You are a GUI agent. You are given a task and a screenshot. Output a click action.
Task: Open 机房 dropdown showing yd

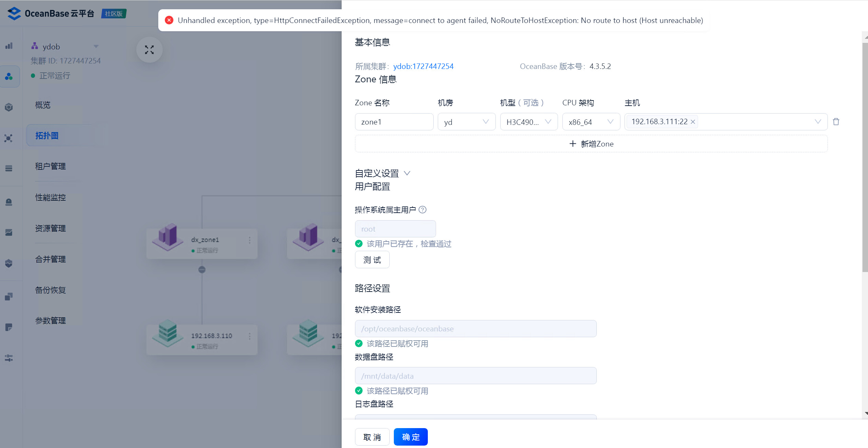tap(466, 122)
